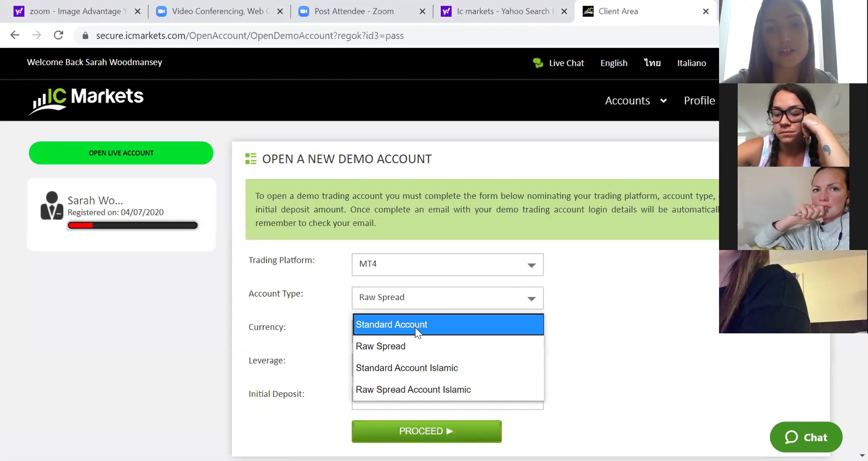This screenshot has width=868, height=461.
Task: Select Standard Account Islamic option
Action: pyautogui.click(x=448, y=368)
